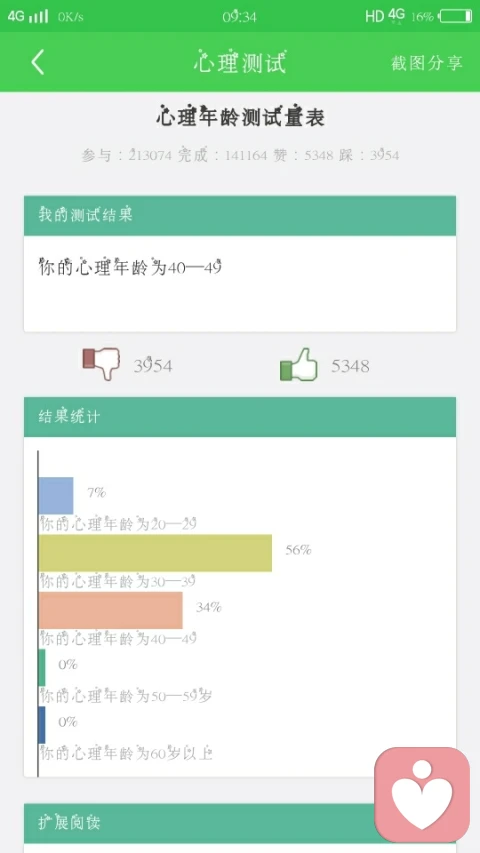The width and height of the screenshot is (480, 853).
Task: Click 截图分享 to share screenshot
Action: (x=427, y=63)
